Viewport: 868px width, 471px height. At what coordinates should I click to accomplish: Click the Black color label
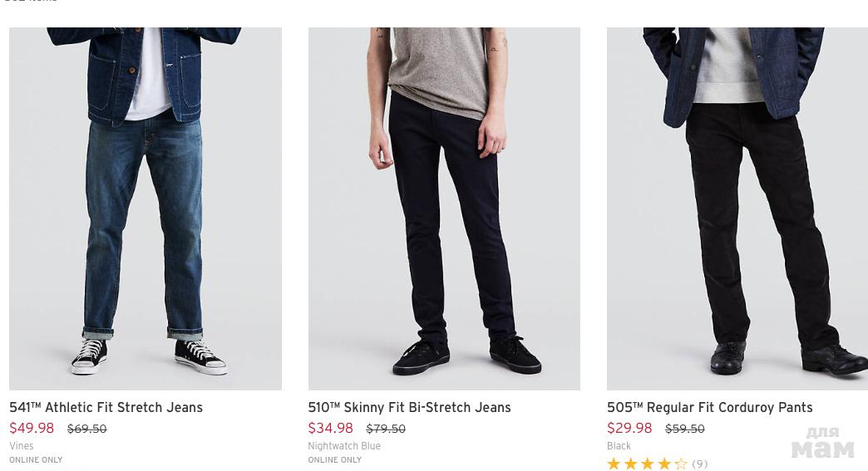[619, 446]
